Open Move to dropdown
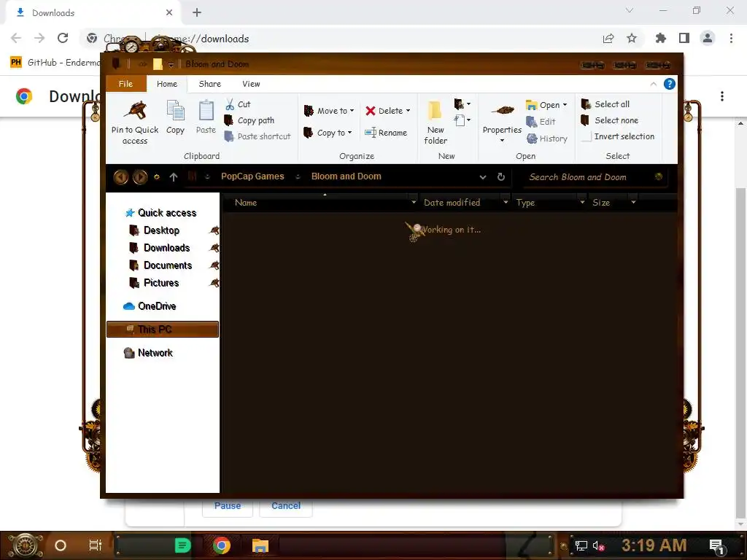The width and height of the screenshot is (747, 560). pyautogui.click(x=329, y=111)
